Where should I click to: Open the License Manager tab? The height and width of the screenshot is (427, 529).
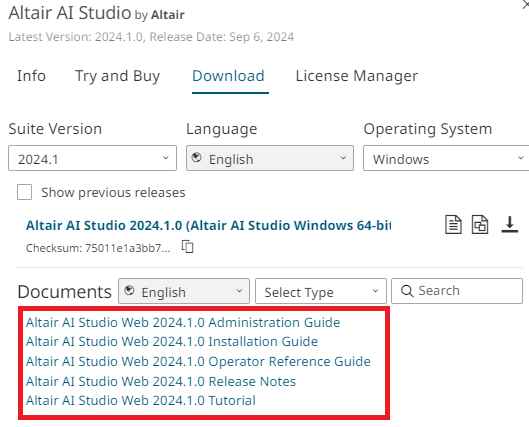click(357, 77)
